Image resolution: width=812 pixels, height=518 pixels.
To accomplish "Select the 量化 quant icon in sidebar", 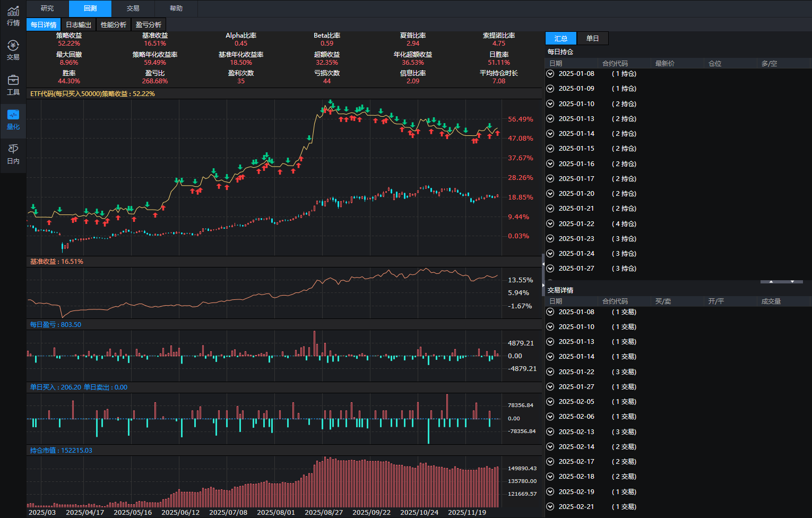I will coord(13,119).
